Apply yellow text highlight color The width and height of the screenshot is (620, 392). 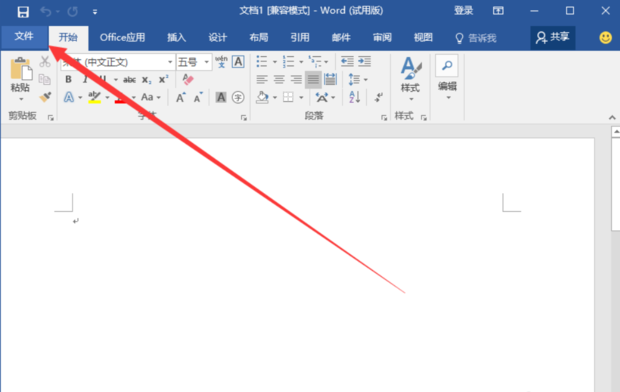(94, 97)
